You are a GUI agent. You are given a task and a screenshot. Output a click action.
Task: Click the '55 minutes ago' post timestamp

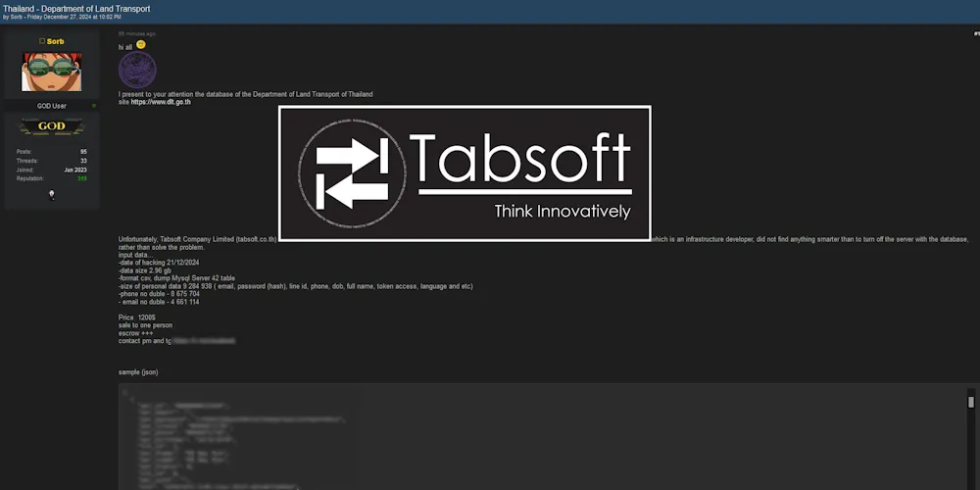[137, 33]
